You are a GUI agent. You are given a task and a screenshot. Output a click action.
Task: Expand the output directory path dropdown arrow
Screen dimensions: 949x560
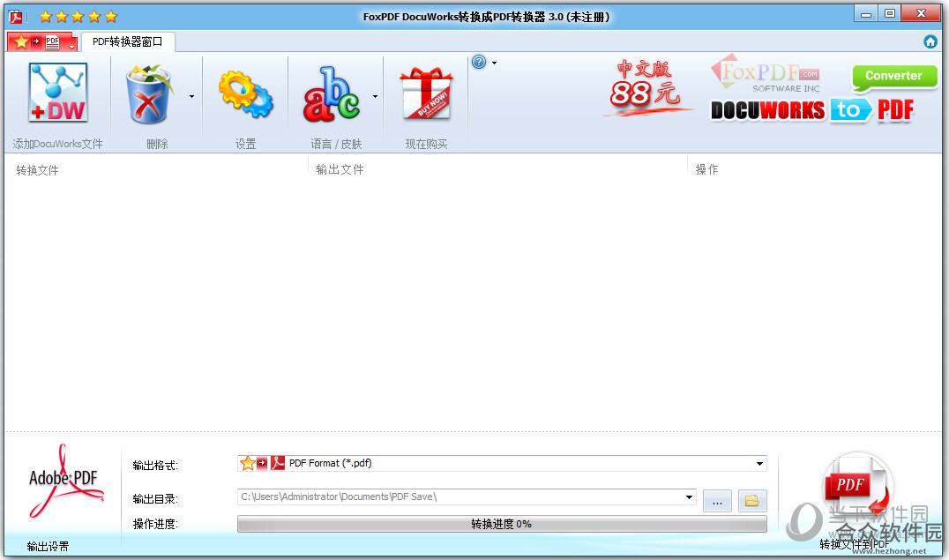click(x=689, y=497)
